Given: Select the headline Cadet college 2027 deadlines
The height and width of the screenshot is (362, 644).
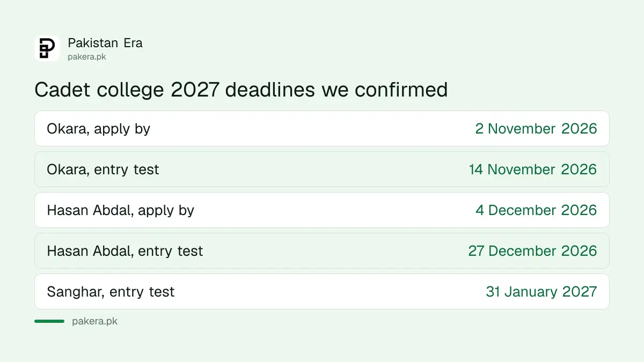Looking at the screenshot, I should (x=241, y=90).
